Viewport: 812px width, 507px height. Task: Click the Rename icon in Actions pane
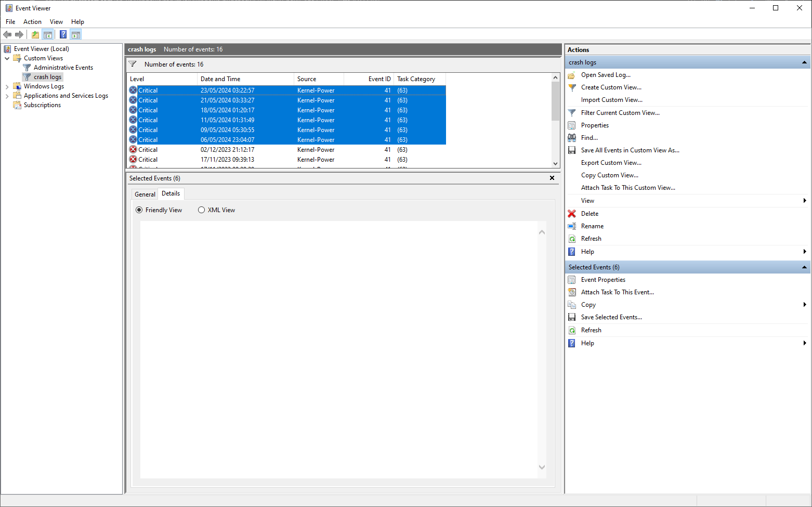[x=572, y=226]
